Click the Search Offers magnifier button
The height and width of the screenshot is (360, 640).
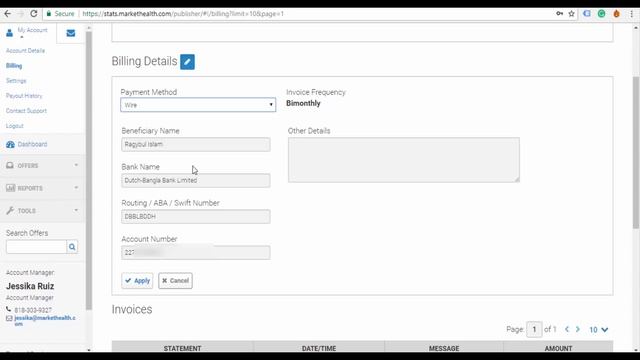[x=72, y=247]
